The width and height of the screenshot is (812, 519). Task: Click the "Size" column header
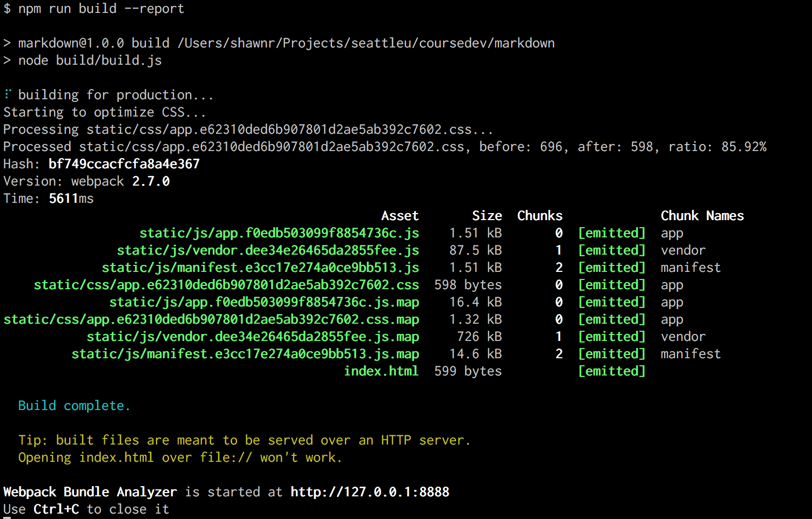[486, 216]
